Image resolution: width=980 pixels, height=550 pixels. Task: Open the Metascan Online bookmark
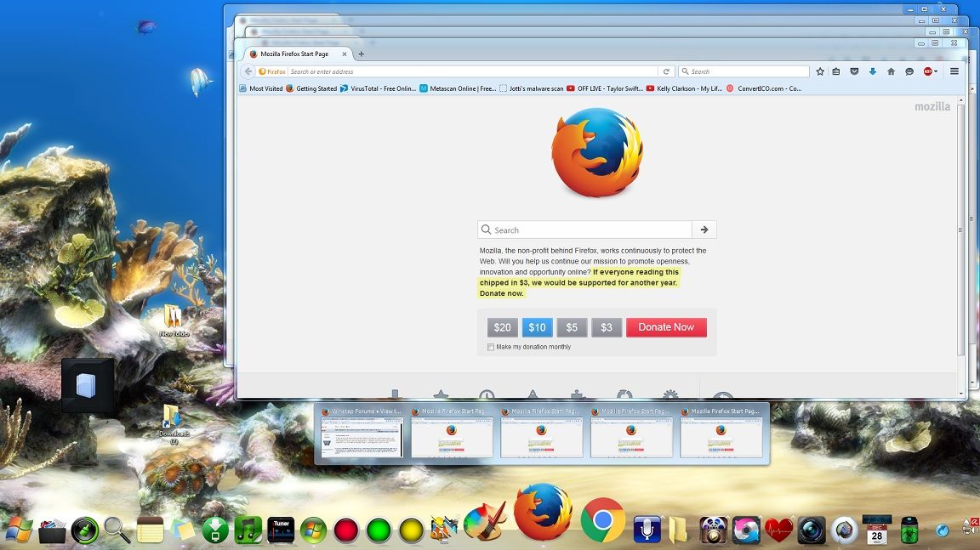pyautogui.click(x=459, y=88)
